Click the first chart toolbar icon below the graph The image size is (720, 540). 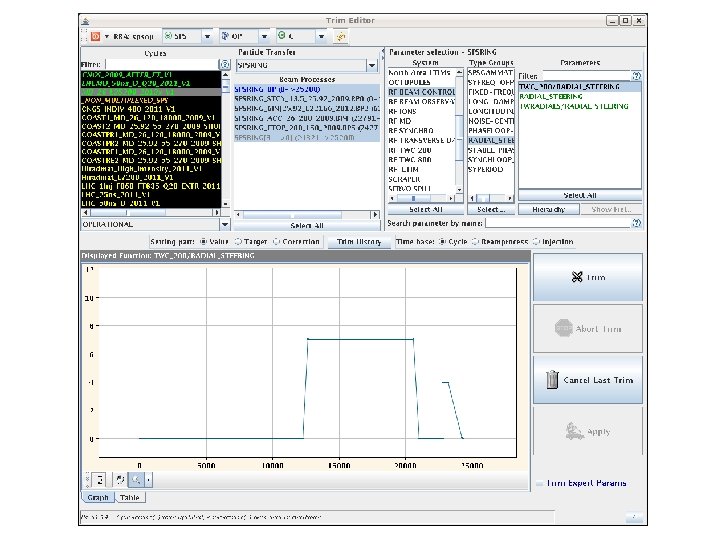coord(100,480)
